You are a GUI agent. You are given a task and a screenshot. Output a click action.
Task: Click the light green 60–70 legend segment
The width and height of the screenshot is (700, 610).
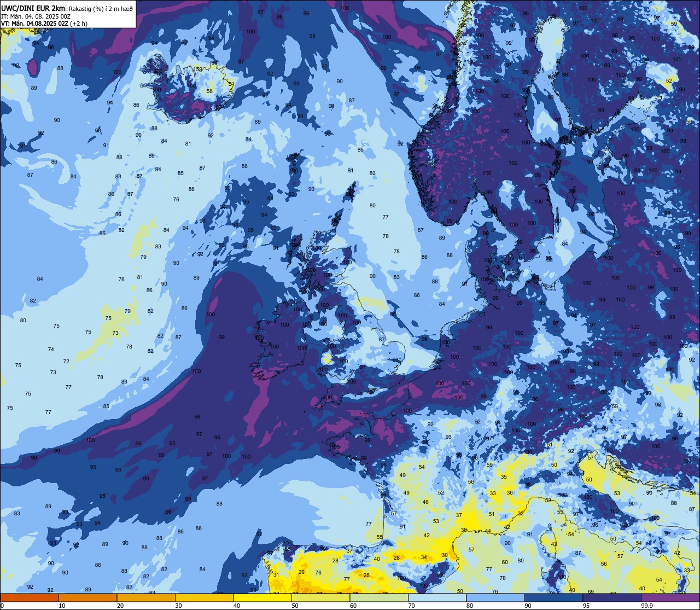(x=379, y=598)
